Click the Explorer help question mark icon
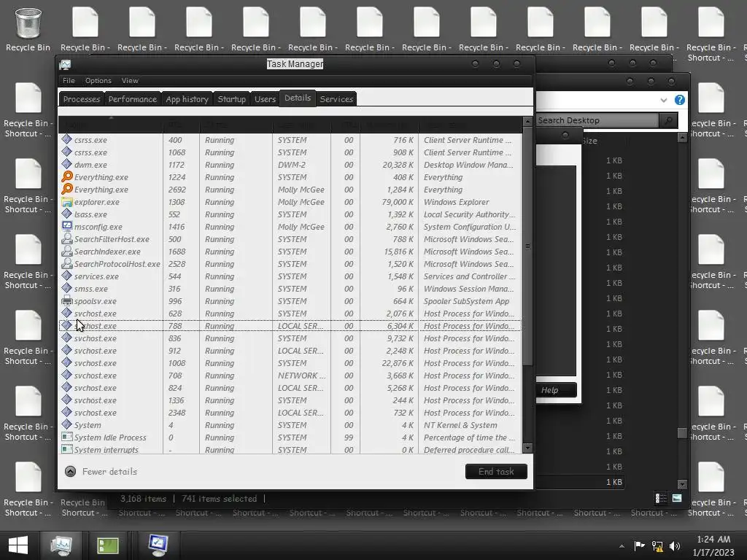 tap(680, 100)
